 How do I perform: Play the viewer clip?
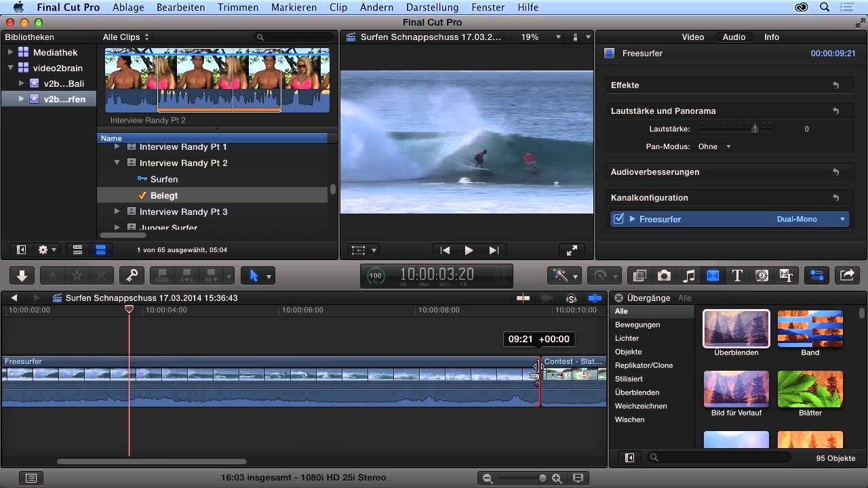coord(469,250)
